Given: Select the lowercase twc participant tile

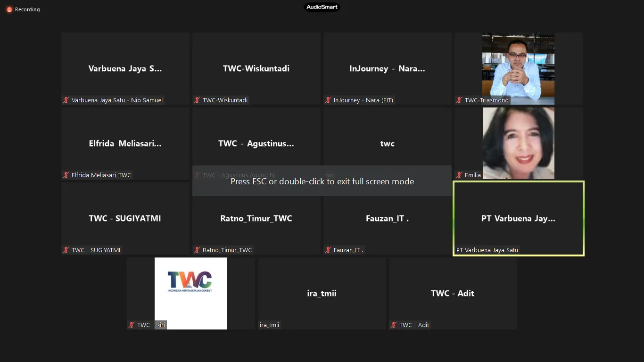Looking at the screenshot, I should point(387,143).
